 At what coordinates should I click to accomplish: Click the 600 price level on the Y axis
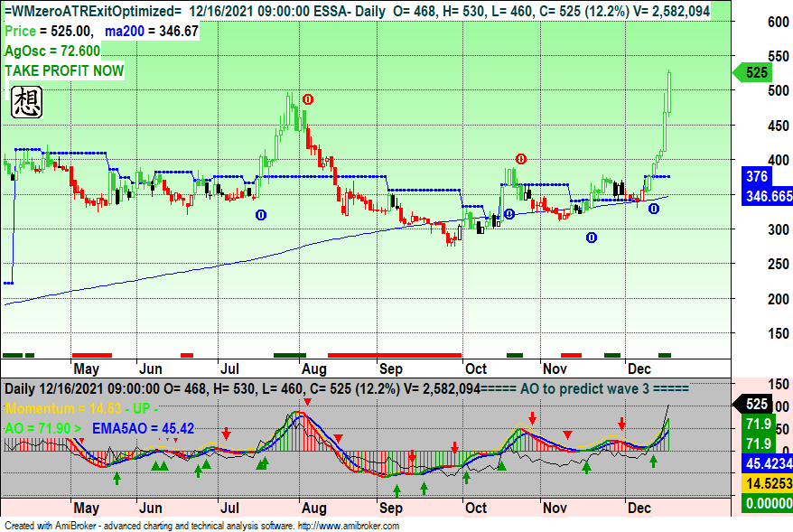(x=778, y=22)
